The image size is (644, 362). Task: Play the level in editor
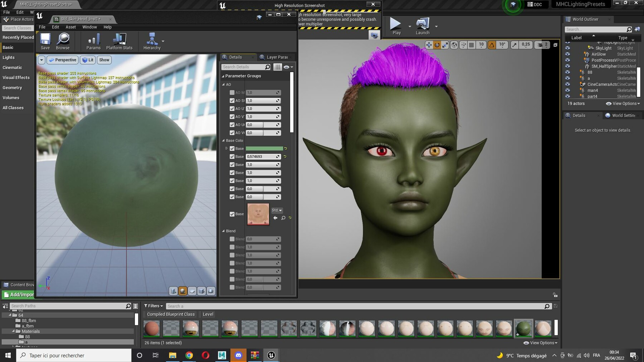396,26
